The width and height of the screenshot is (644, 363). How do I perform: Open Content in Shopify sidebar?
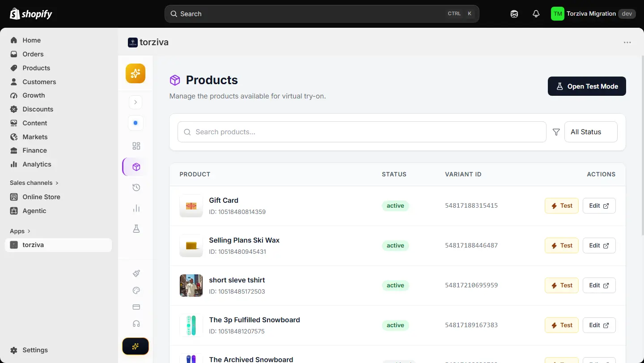coord(59,123)
